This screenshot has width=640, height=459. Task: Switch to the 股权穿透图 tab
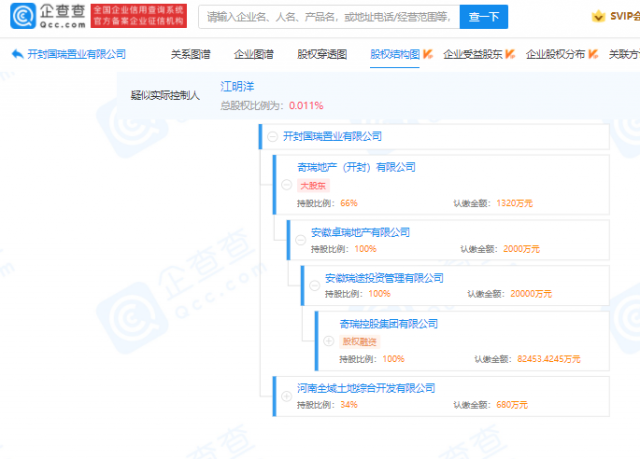pos(322,54)
